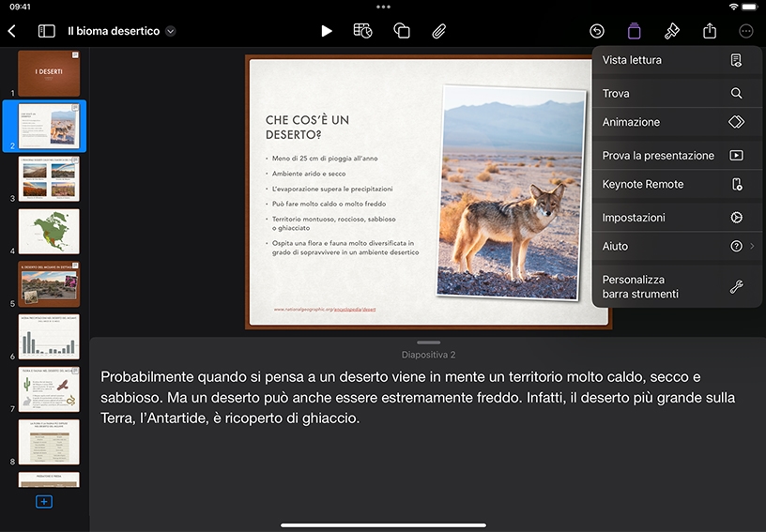Viewport: 766px width, 532px height.
Task: Add a new slide with plus button
Action: (44, 502)
